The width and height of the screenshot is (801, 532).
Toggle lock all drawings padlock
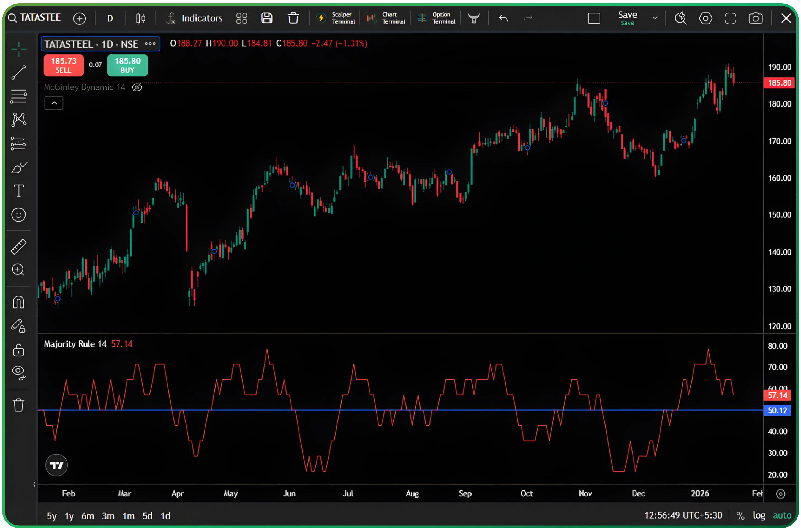click(x=18, y=350)
